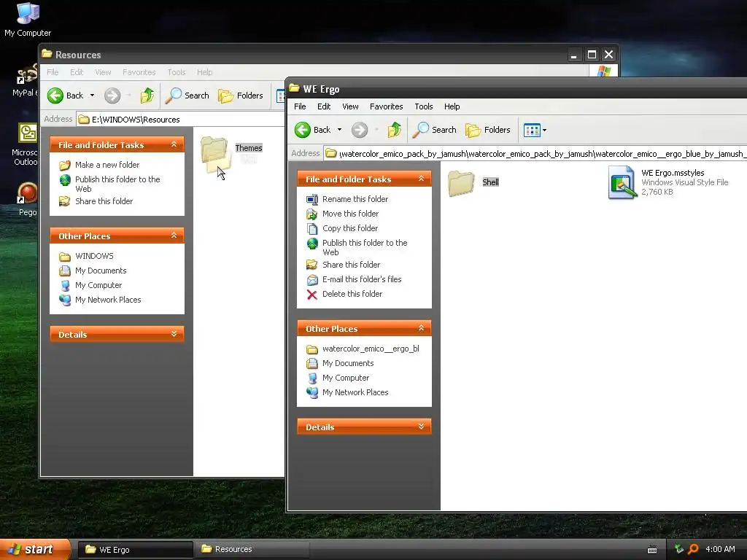Click 4:00 AM taskbar clock
The image size is (747, 560).
(720, 550)
